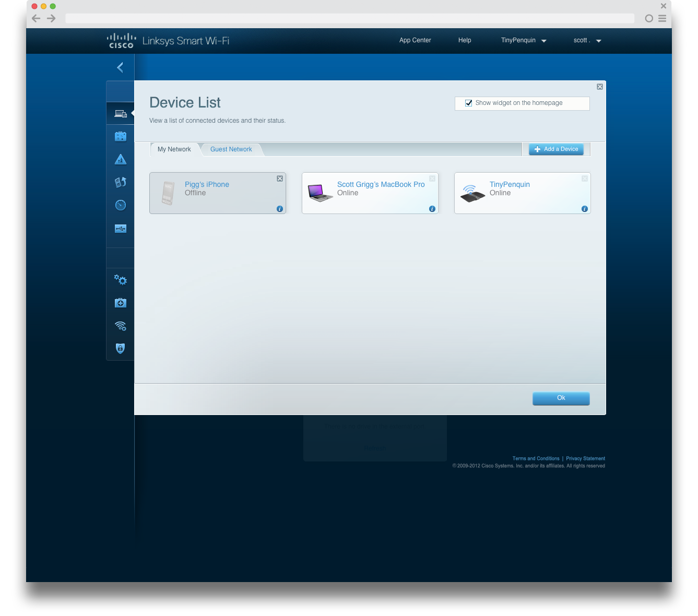Click the Add a Device button
The height and width of the screenshot is (616, 698).
click(556, 149)
